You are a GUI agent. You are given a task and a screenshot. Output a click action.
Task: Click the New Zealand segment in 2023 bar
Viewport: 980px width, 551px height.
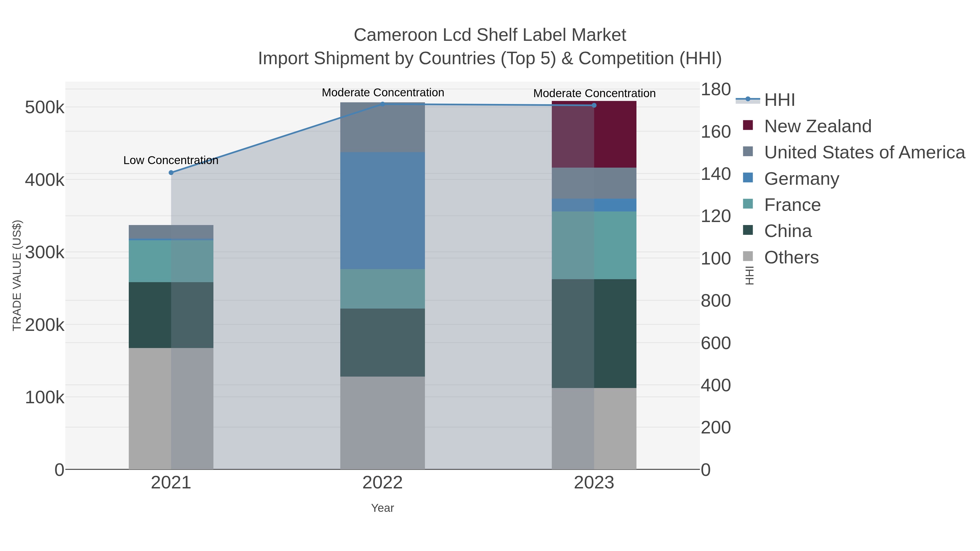594,134
